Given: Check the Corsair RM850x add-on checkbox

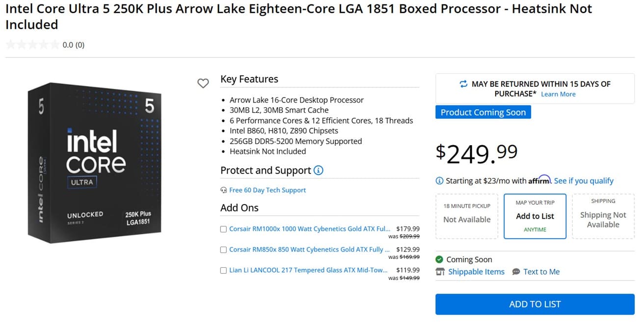Looking at the screenshot, I should tap(224, 250).
